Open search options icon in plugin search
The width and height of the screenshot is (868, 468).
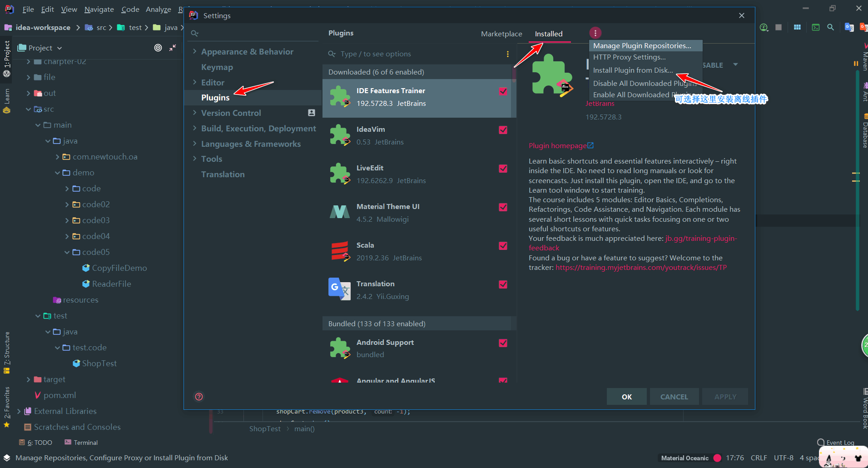(x=507, y=54)
